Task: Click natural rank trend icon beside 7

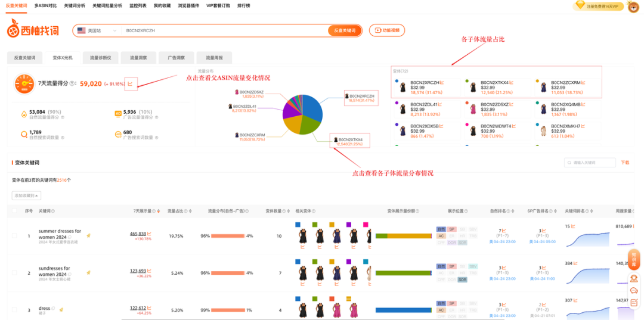Action: click(x=504, y=231)
